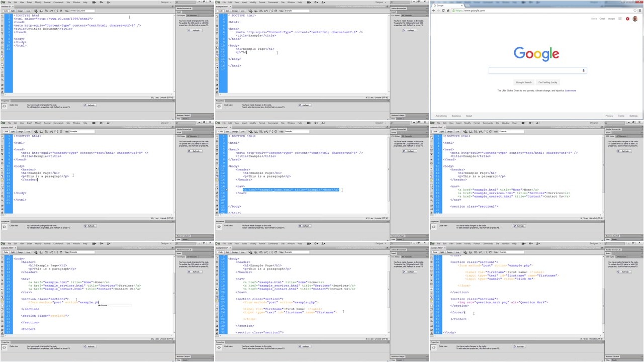Open the Google apps grid icon

pos(620,19)
